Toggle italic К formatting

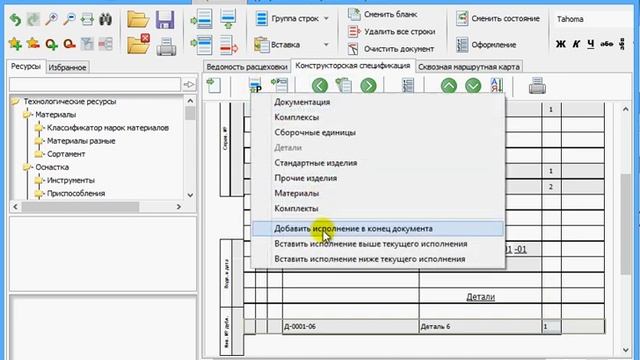tap(576, 44)
